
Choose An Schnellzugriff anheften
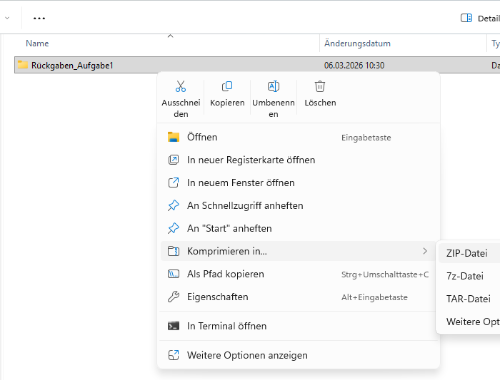pos(298,206)
